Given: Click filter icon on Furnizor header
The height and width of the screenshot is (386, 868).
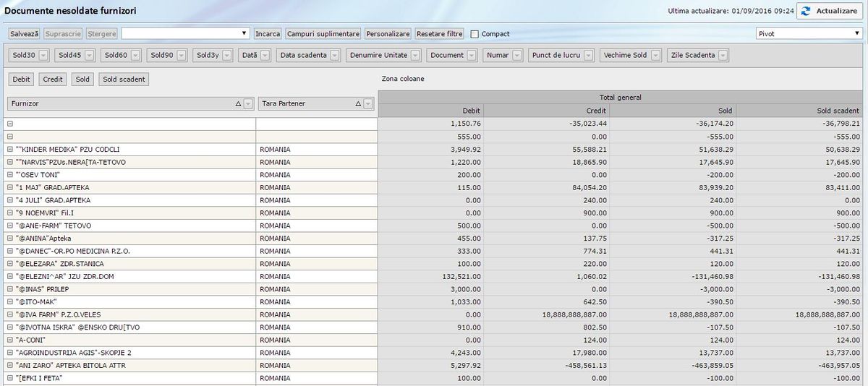Looking at the screenshot, I should tap(248, 104).
